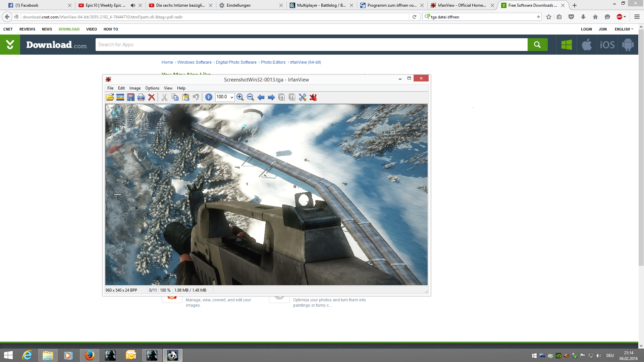Zoom out with the minus magnifier icon
The image size is (644, 362).
250,97
